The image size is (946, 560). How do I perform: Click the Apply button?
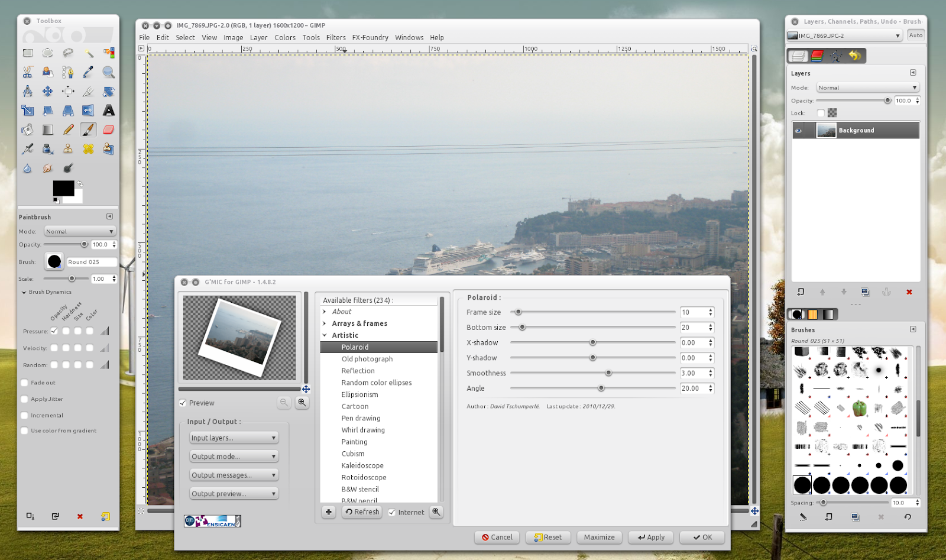[650, 538]
